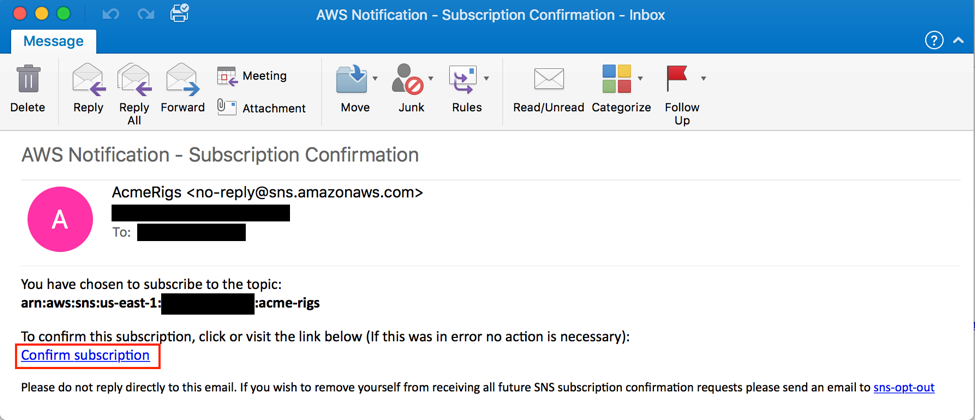This screenshot has width=975, height=420.
Task: Select the Message ribbon tab
Action: pyautogui.click(x=53, y=41)
